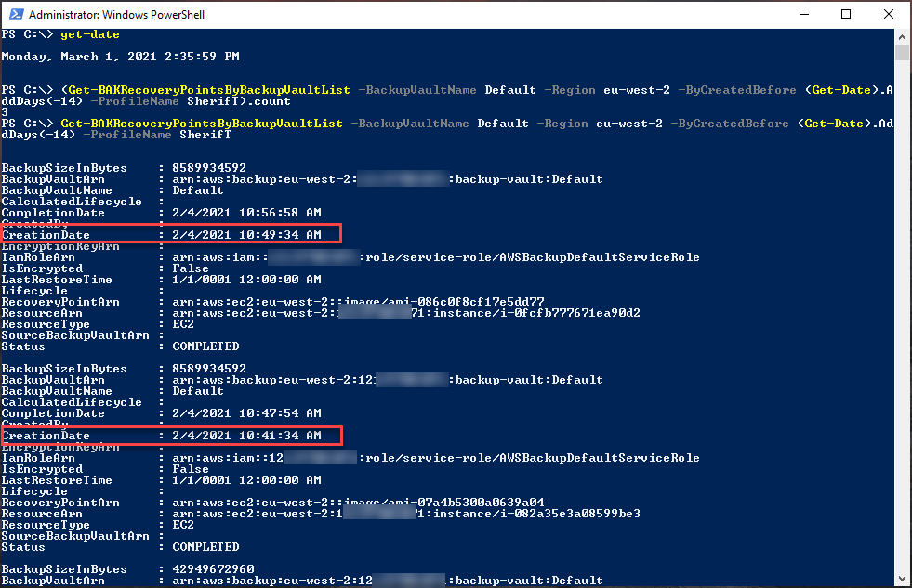Screen dimensions: 912x588
Task: Click the first Status COMPLETED value
Action: click(x=205, y=346)
